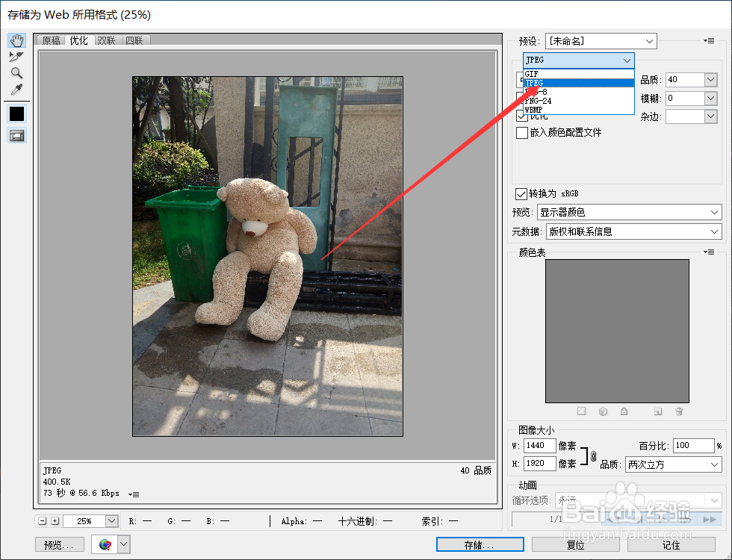Open the 循环选项 loop dropdown

pyautogui.click(x=638, y=500)
